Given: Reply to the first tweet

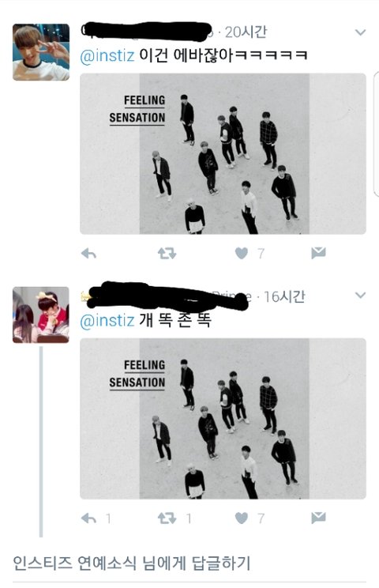Looking at the screenshot, I should 88,254.
